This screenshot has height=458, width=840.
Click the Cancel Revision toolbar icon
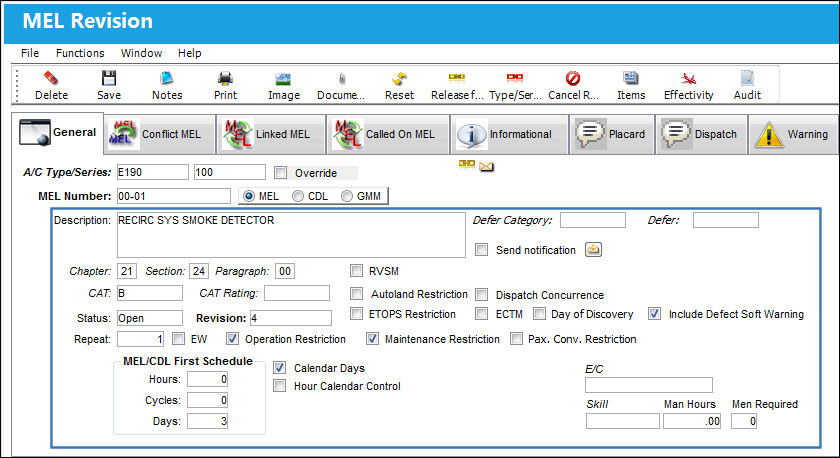(573, 79)
